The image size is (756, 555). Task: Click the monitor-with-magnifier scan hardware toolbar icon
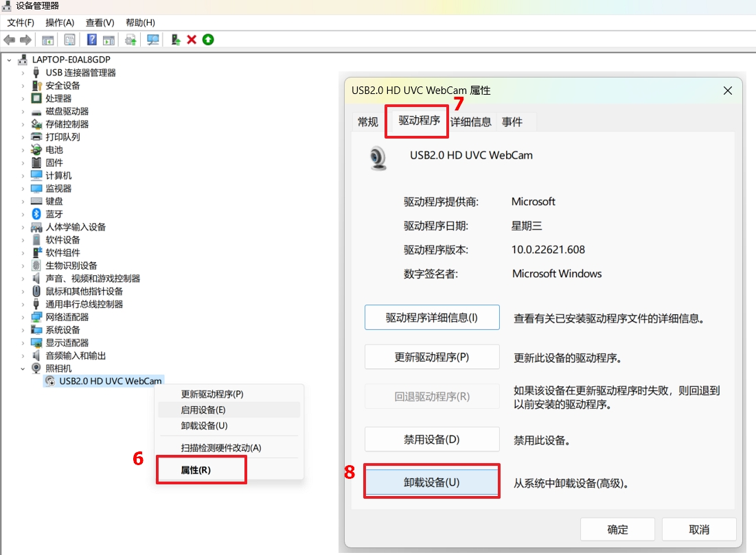(153, 40)
